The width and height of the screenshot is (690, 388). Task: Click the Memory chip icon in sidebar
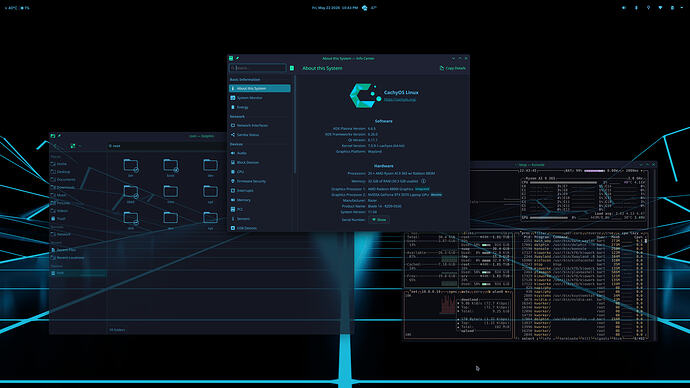(x=233, y=200)
